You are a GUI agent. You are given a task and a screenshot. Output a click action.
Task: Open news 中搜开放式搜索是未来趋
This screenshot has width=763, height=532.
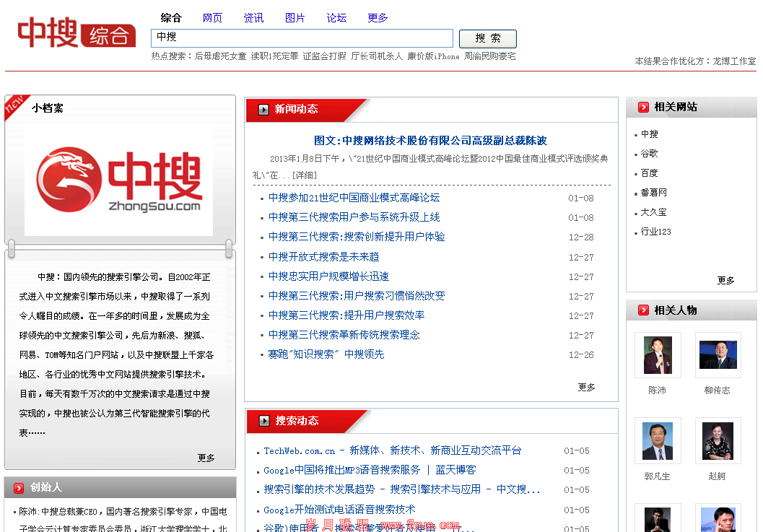point(323,257)
